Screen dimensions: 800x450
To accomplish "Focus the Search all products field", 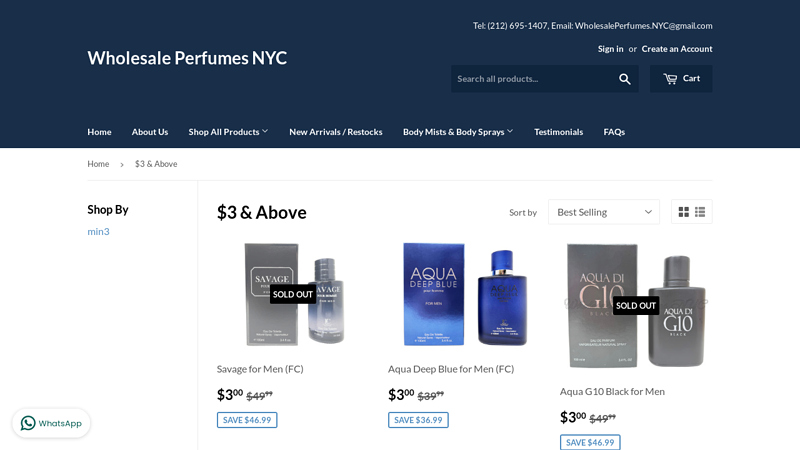I will tap(532, 79).
